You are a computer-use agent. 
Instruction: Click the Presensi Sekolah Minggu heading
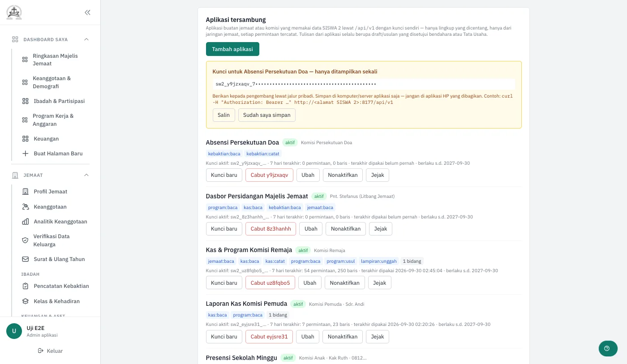(241, 358)
